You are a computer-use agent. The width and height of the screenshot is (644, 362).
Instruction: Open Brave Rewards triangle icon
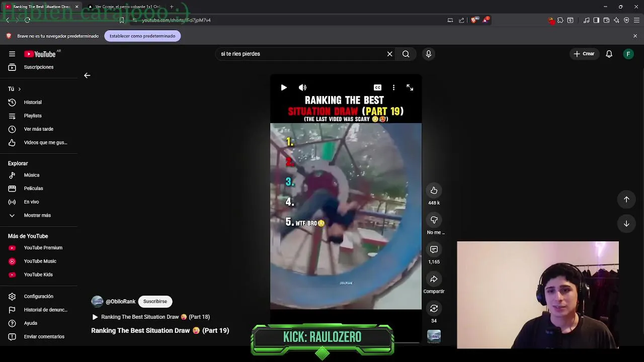tap(486, 20)
